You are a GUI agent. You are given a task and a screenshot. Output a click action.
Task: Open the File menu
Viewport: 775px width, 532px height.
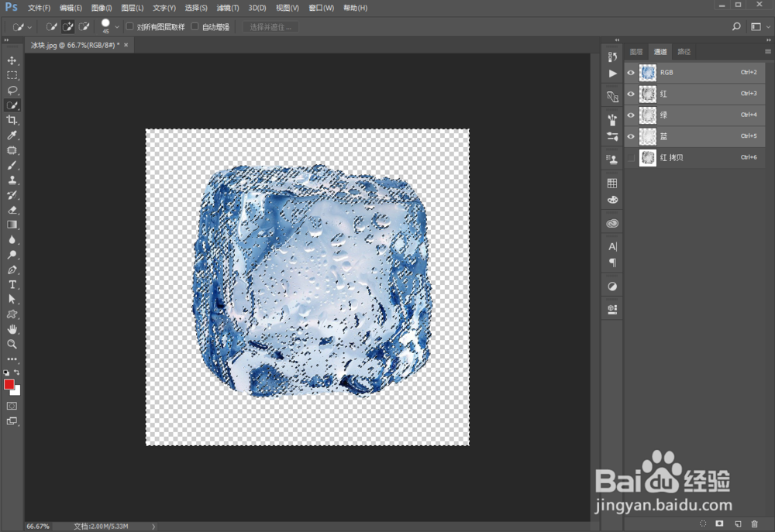coord(39,8)
